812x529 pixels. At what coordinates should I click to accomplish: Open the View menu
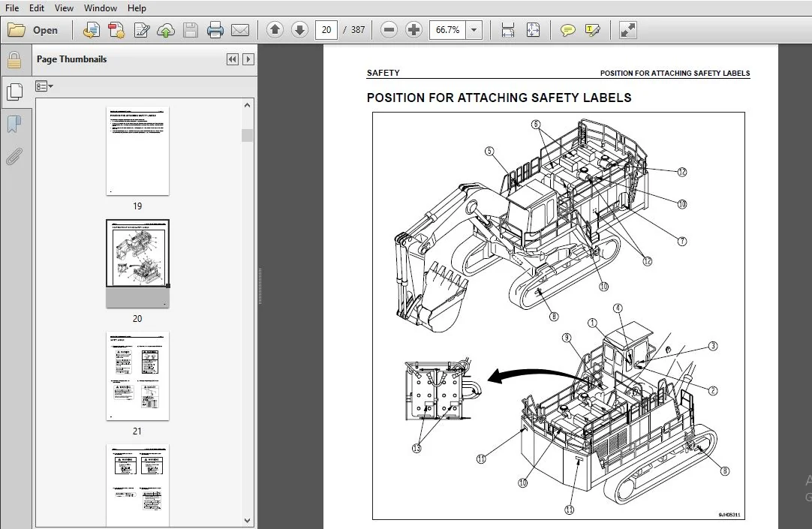(64, 8)
